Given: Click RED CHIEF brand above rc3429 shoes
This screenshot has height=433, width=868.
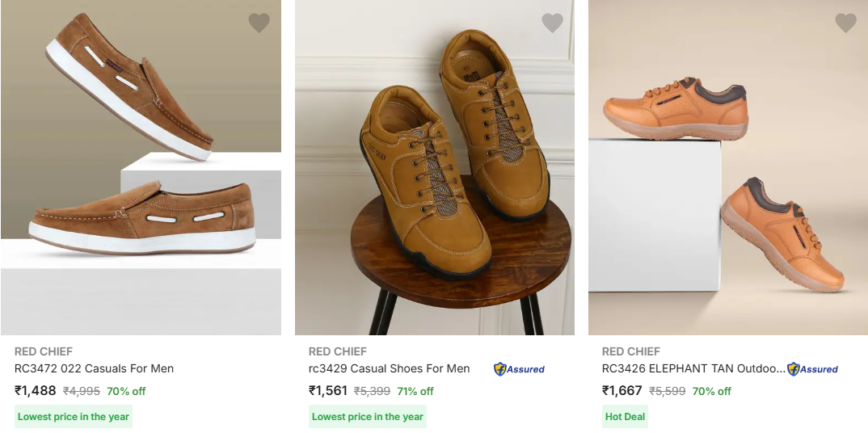Looking at the screenshot, I should coord(338,351).
